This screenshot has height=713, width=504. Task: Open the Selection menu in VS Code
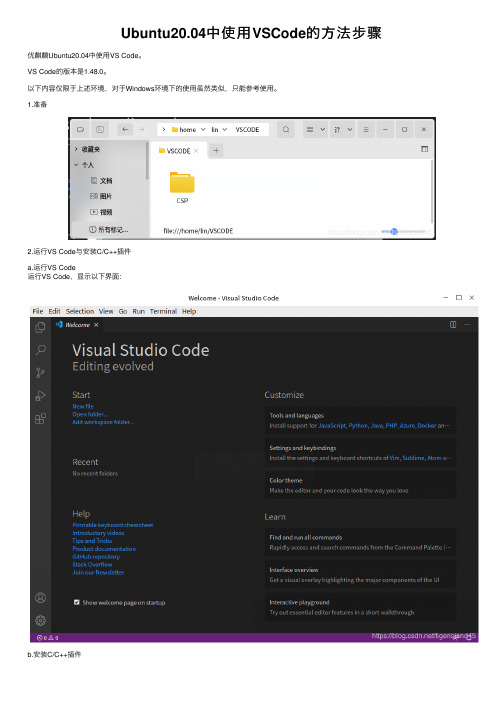(80, 311)
